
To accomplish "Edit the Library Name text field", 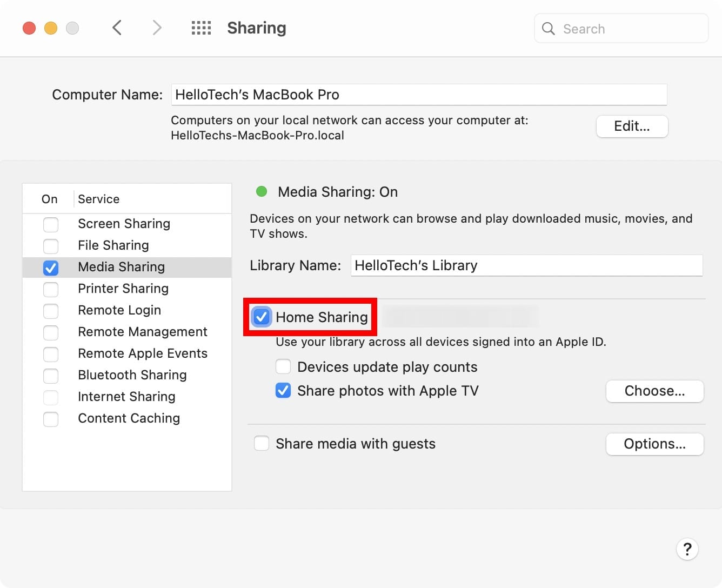I will pyautogui.click(x=527, y=265).
